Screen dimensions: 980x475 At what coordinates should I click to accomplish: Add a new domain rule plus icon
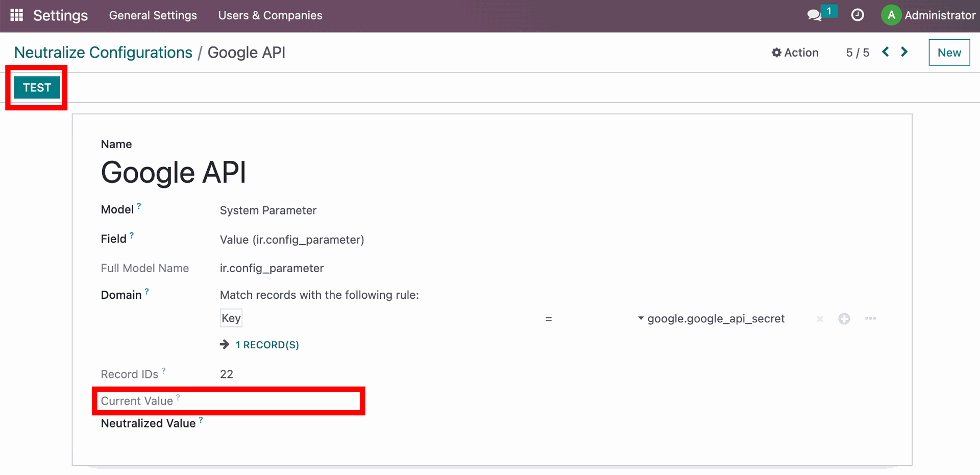click(x=844, y=319)
